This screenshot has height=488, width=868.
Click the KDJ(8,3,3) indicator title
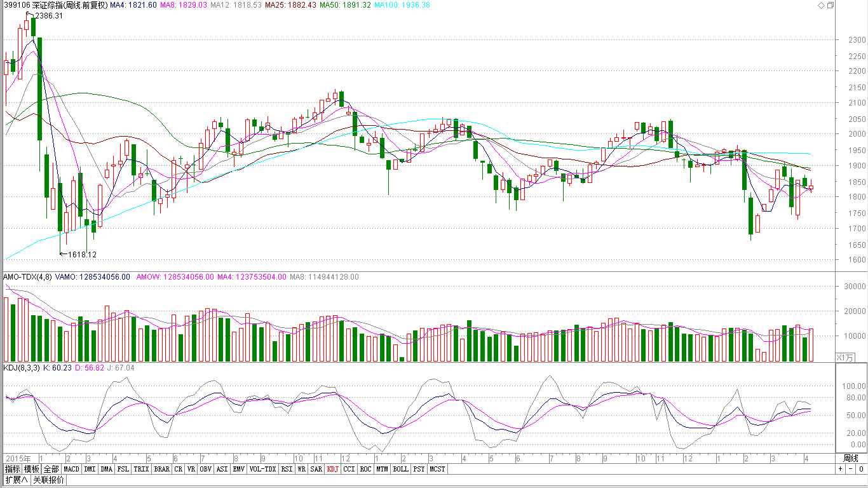pos(22,368)
